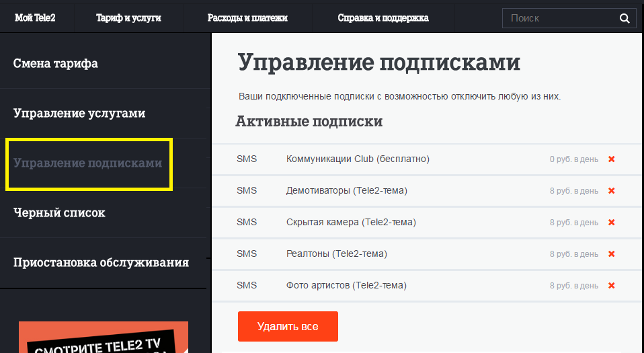Image resolution: width=644 pixels, height=353 pixels.
Task: Click the Реалтоны (Tele2-тема) subscription name
Action: point(336,254)
